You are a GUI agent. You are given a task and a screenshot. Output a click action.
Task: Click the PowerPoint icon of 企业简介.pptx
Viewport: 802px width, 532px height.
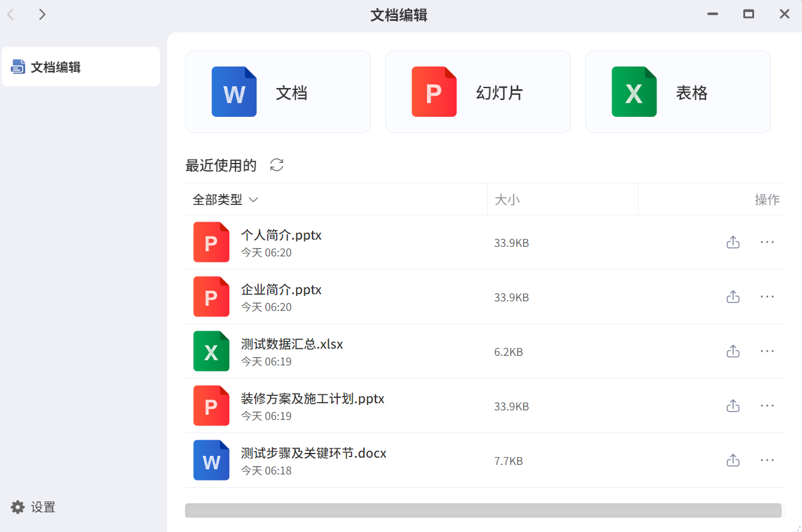coord(211,297)
